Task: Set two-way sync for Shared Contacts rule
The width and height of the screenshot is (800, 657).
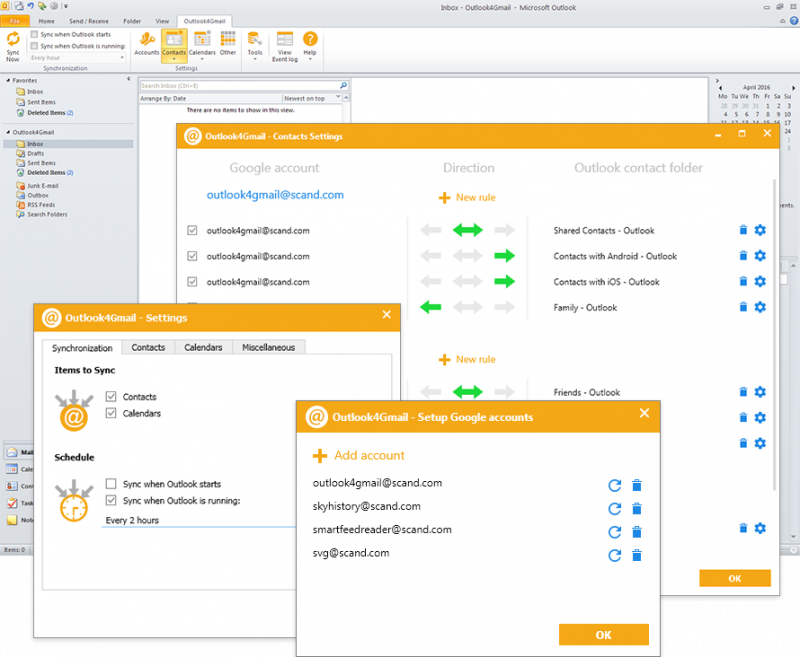Action: coord(467,230)
